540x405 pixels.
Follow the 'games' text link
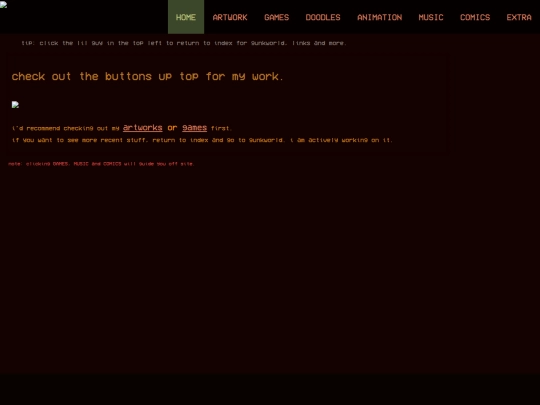[194, 127]
